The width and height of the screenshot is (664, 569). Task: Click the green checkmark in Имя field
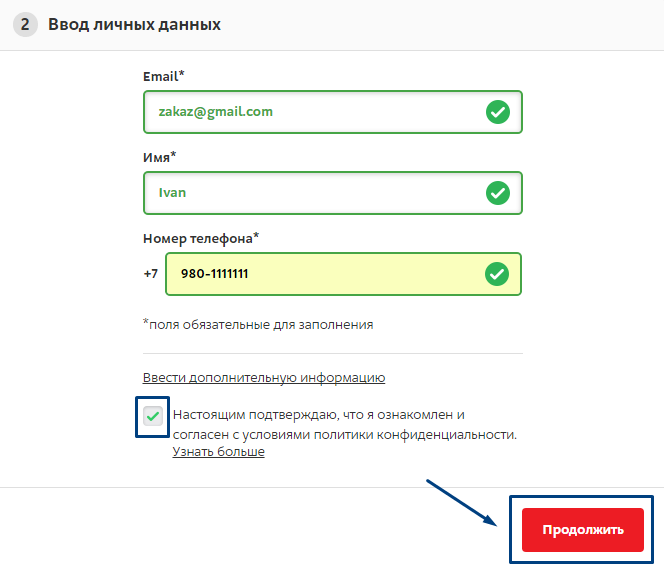pyautogui.click(x=498, y=193)
